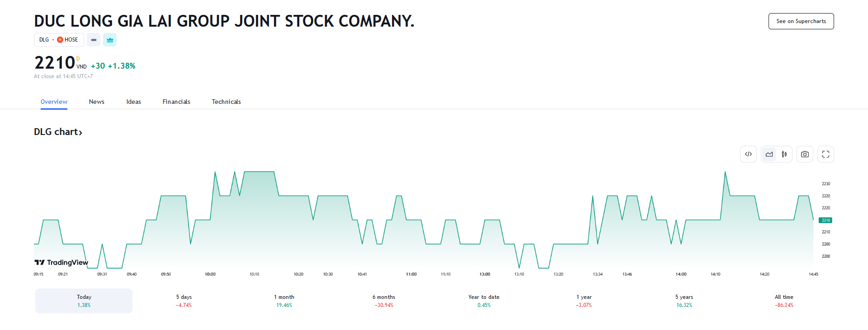Open fullscreen chart mode
Screen dimensions: 868x330
(826, 154)
